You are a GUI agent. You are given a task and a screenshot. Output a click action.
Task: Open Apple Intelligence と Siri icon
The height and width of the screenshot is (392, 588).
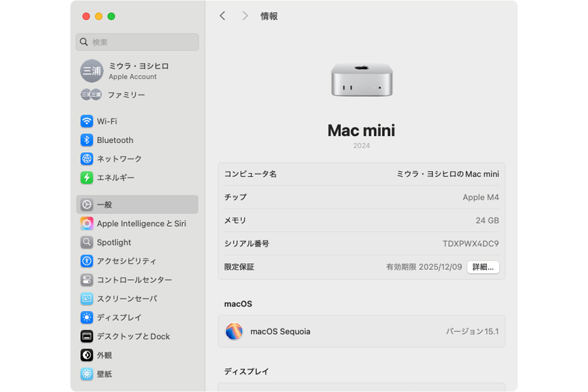tap(87, 223)
